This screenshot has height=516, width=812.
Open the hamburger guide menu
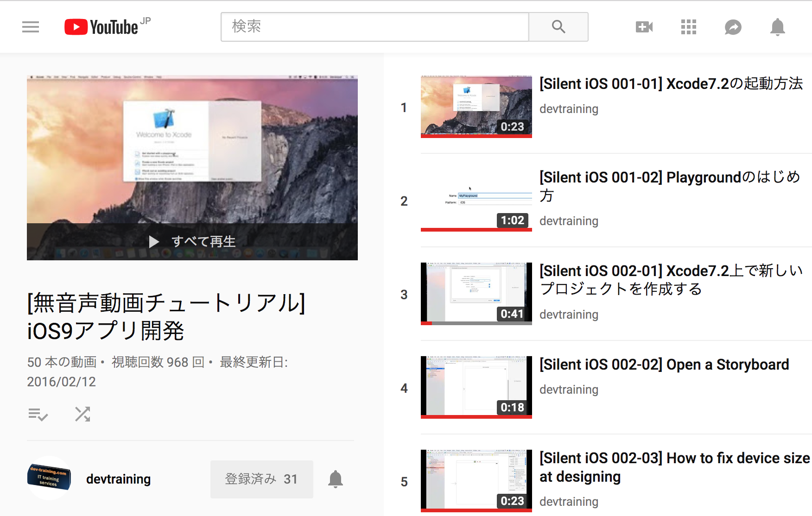31,27
